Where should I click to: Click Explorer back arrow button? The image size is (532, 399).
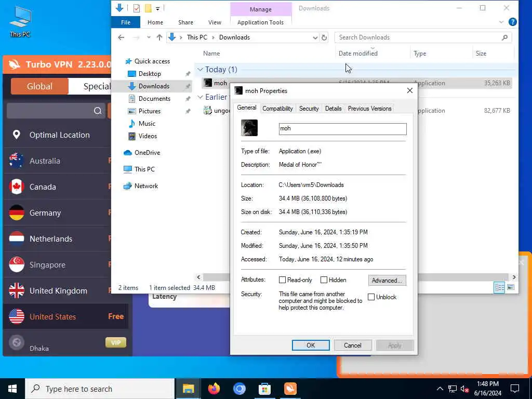point(121,37)
